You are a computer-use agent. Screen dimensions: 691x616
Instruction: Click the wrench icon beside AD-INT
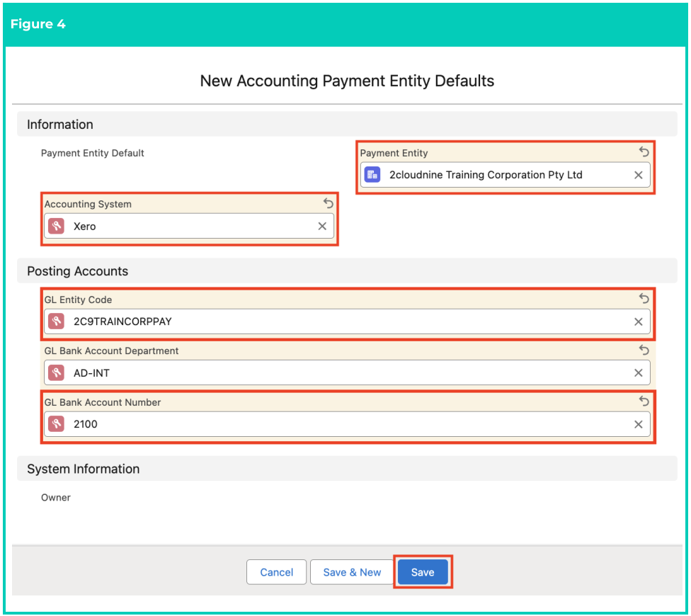57,372
